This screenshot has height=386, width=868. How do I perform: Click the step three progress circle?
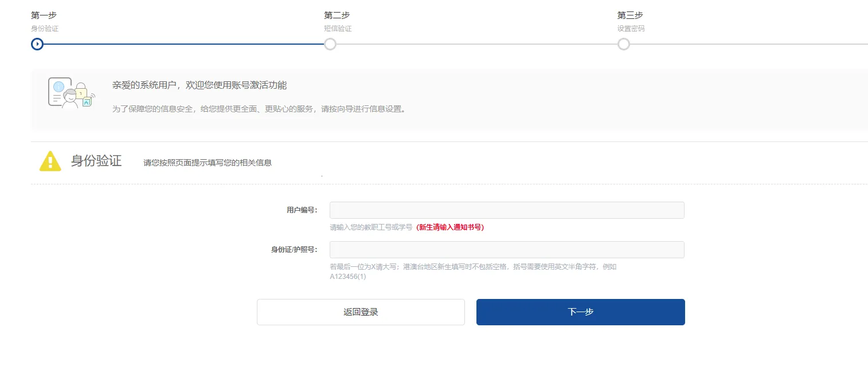(624, 44)
